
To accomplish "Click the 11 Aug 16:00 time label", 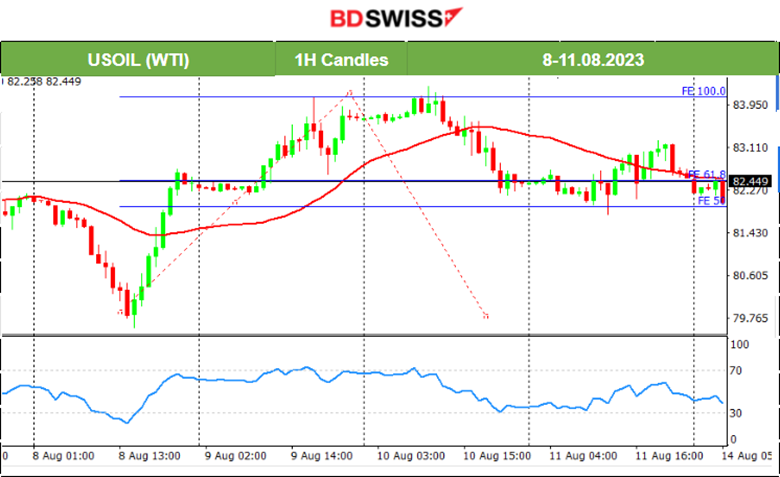I will 669,456.
